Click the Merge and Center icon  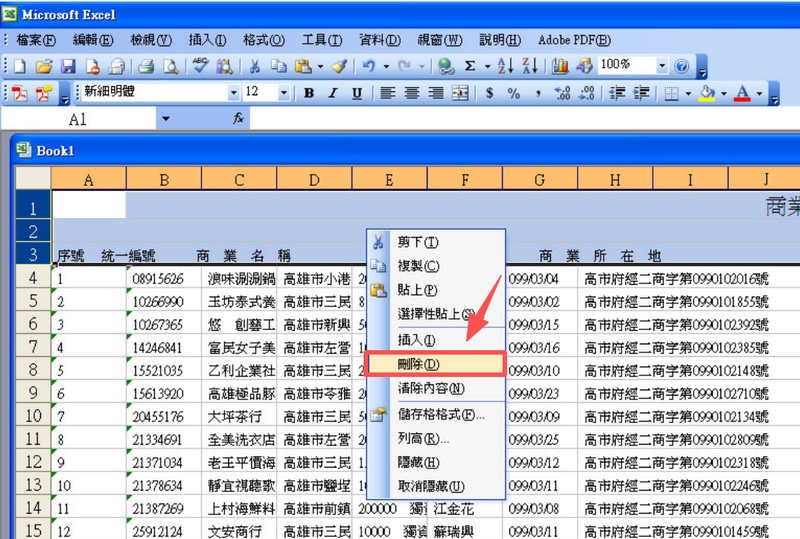click(x=460, y=93)
